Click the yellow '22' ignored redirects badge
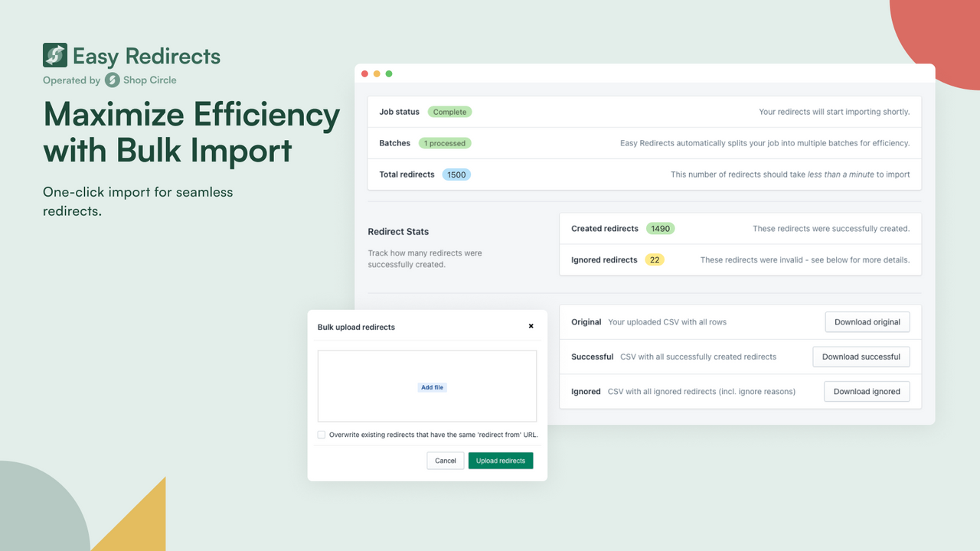The width and height of the screenshot is (980, 551). pyautogui.click(x=655, y=259)
